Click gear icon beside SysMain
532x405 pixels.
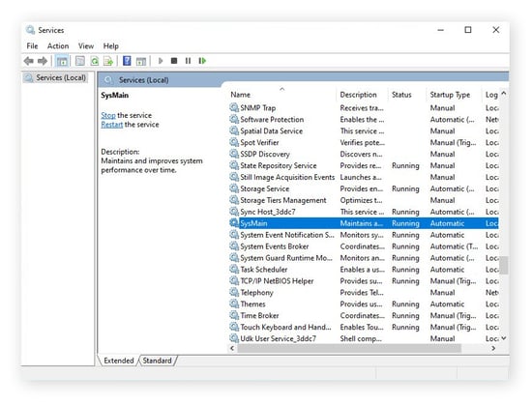[234, 223]
